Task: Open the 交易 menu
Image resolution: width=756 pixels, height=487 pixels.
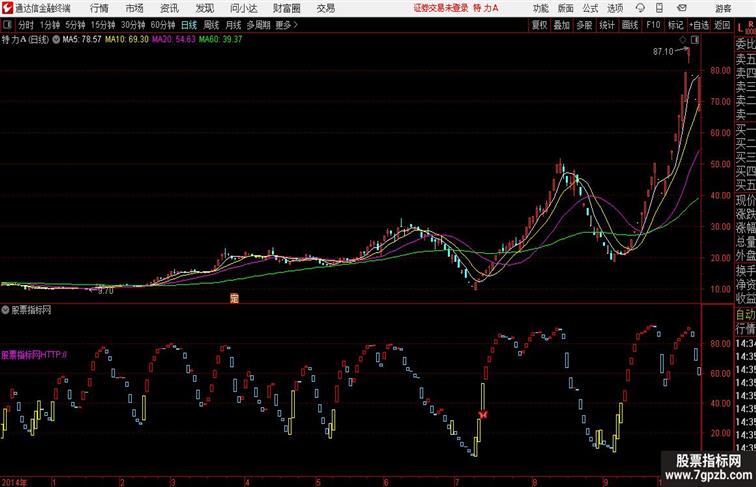Action: (x=325, y=8)
